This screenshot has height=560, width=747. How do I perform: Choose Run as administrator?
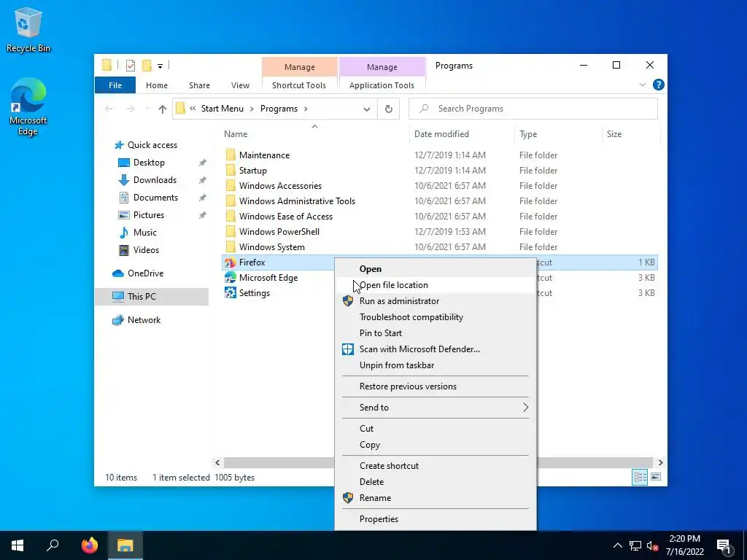436,301
